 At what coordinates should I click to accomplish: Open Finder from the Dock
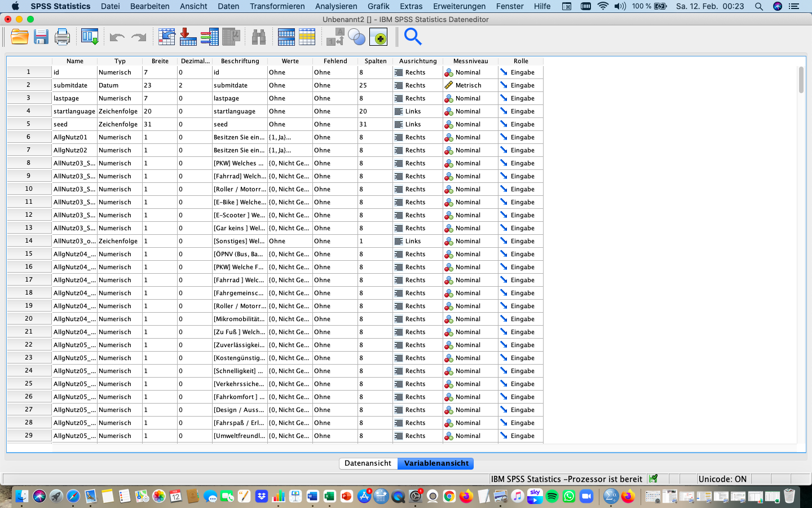point(22,496)
